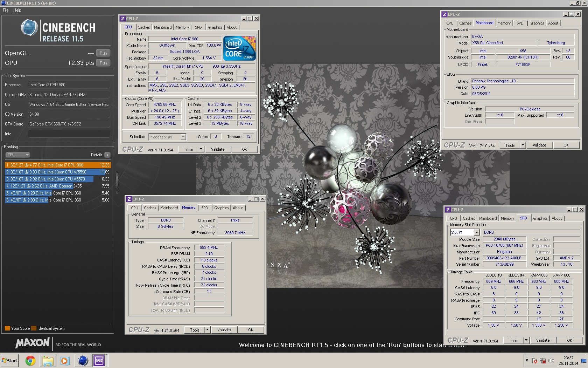The height and width of the screenshot is (368, 588).
Task: Click Validate in CPU-Z Mainboard window
Action: 539,145
